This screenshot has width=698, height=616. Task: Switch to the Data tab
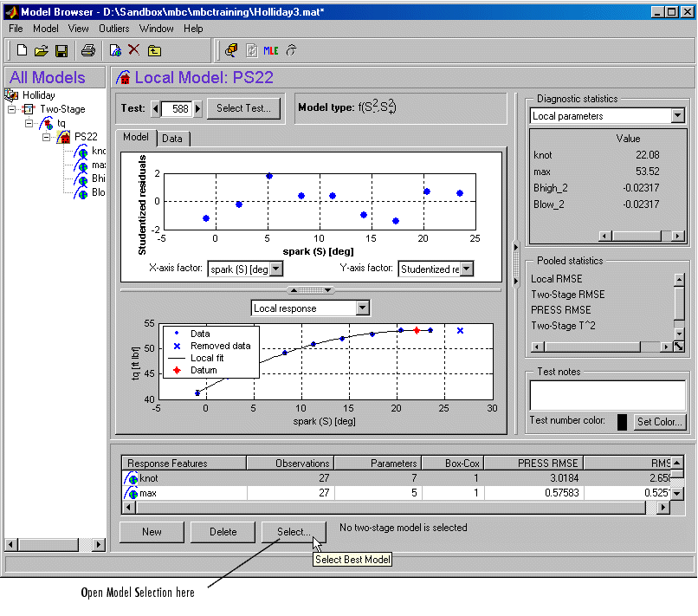(172, 139)
